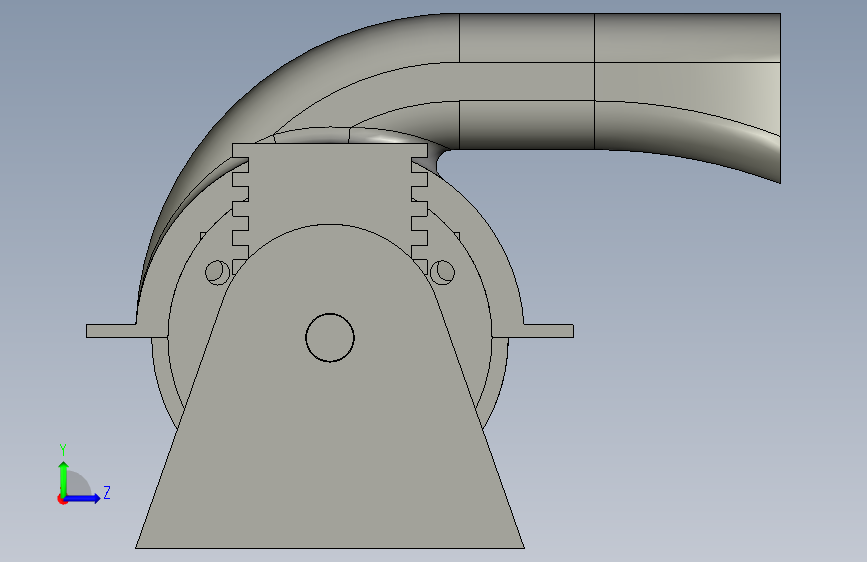Click the Z label on the triad

coord(107,492)
